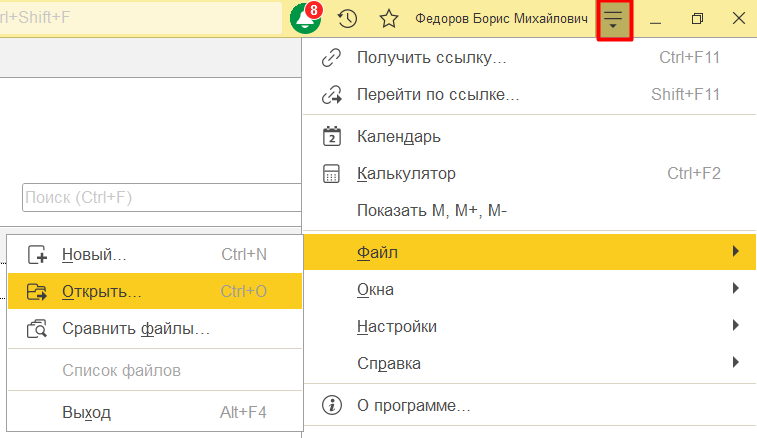The width and height of the screenshot is (757, 438).
Task: Choose Показать M, M+, M- entry
Action: tap(530, 211)
